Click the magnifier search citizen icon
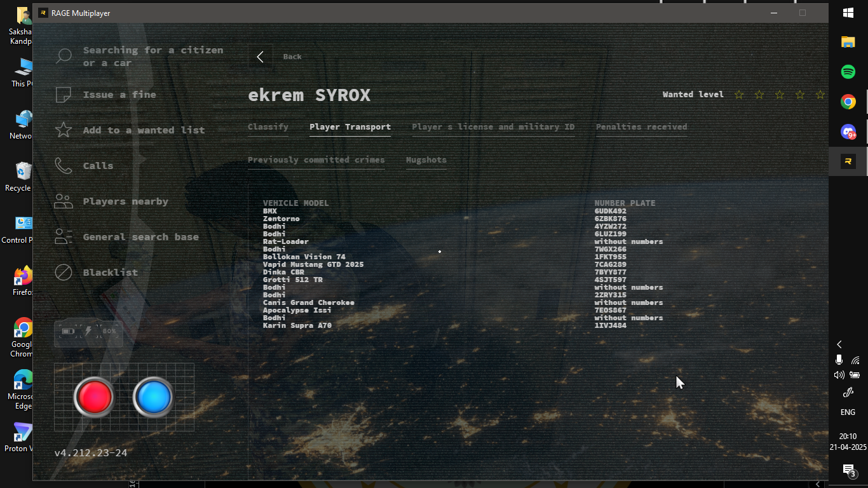868x488 pixels. (64, 56)
